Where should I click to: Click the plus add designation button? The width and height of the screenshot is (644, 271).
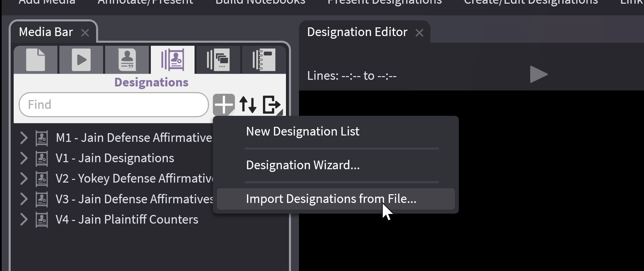click(224, 105)
